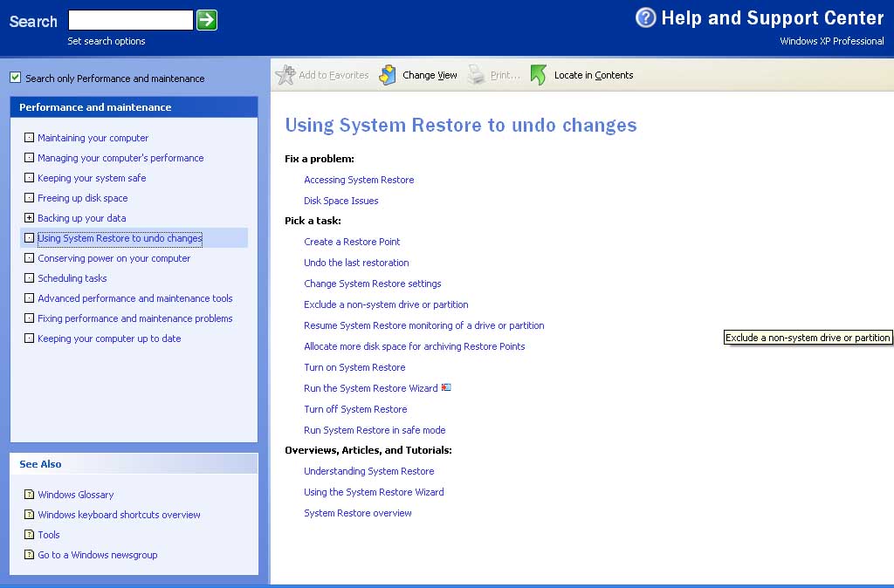This screenshot has height=588, width=894.
Task: Open Resume System Restore monitoring link
Action: tap(424, 325)
